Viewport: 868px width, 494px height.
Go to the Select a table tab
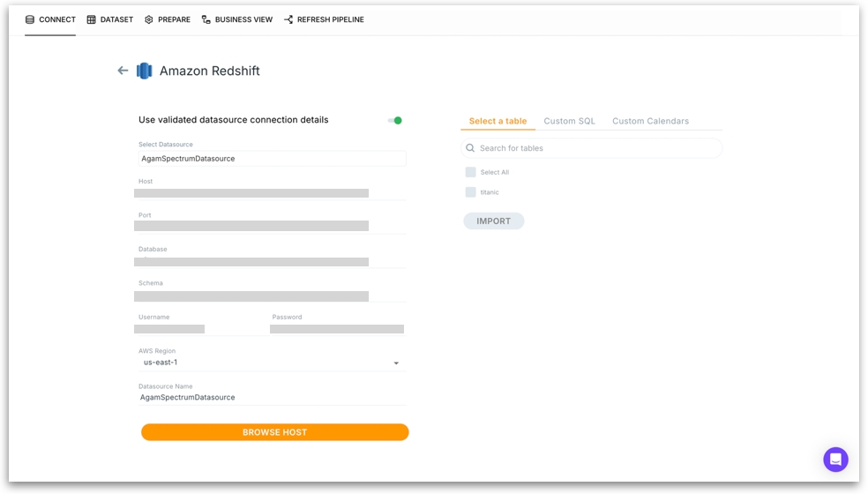tap(498, 121)
